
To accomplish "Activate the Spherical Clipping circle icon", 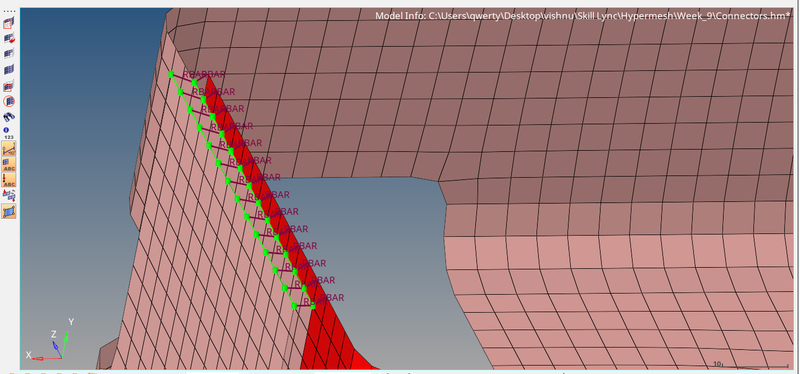I will pos(9,101).
